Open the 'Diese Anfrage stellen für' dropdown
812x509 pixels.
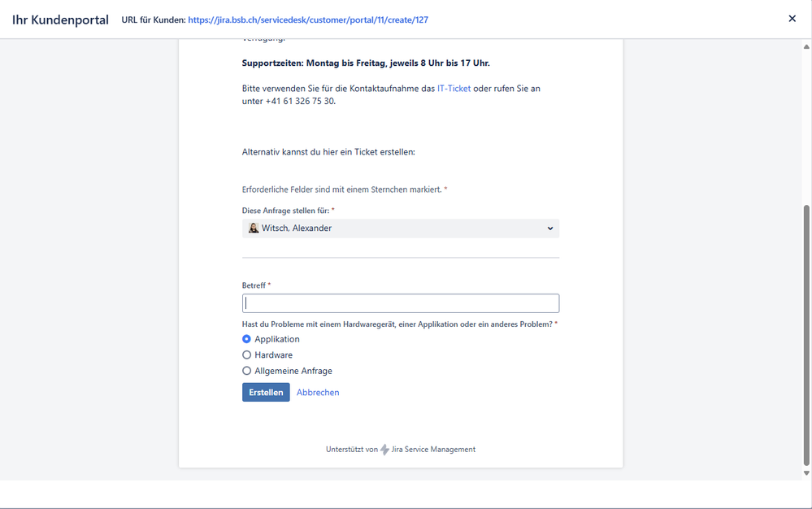[x=400, y=228]
